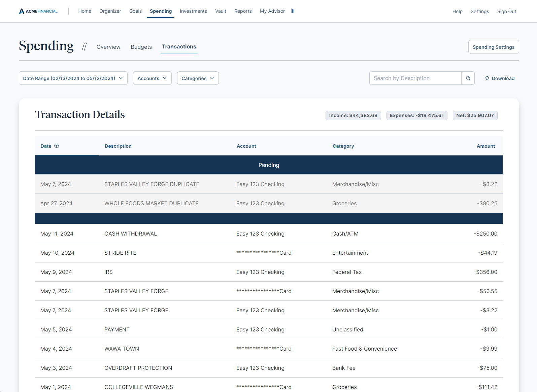Open the Organizer menu item
This screenshot has width=537, height=392.
pos(110,11)
